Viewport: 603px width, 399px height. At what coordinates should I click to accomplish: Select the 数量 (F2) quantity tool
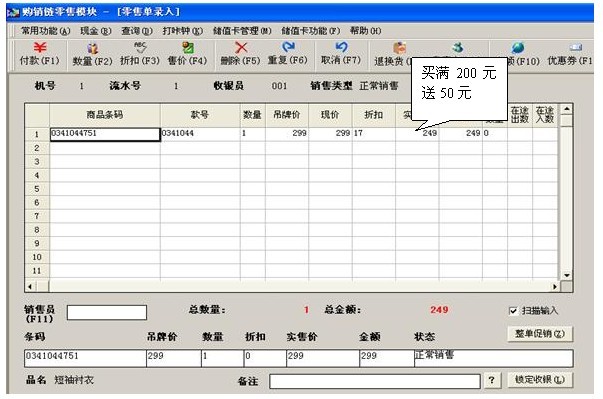[x=92, y=54]
